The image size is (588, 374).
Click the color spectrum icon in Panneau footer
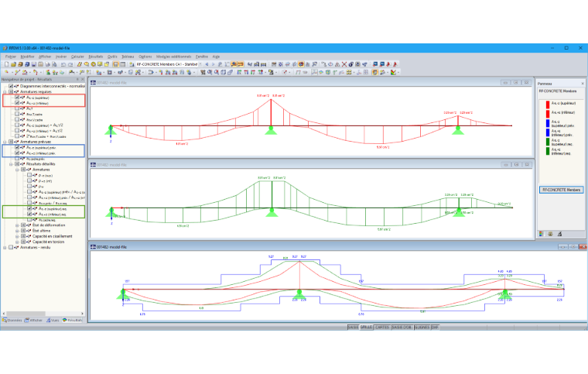(x=541, y=234)
